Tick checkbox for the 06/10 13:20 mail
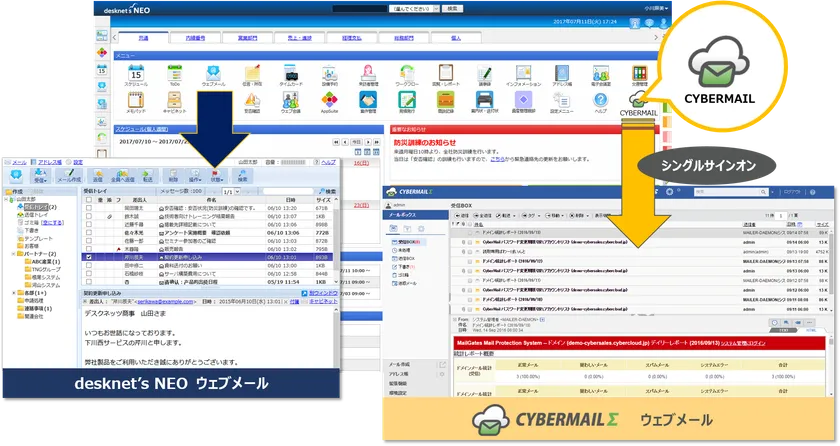The height and width of the screenshot is (446, 840). pos(88,208)
